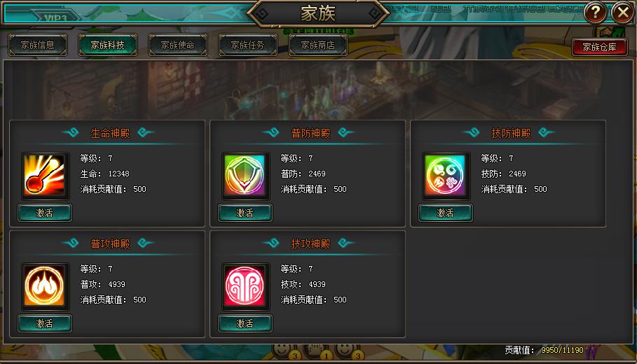Viewport: 637px width, 364px height.
Task: Open the 家族商店 tab
Action: click(318, 45)
